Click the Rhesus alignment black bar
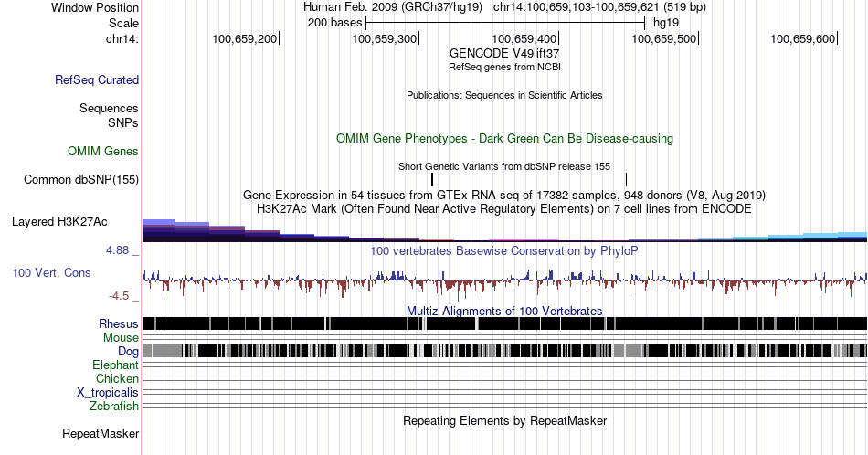The width and height of the screenshot is (868, 455). 504,323
